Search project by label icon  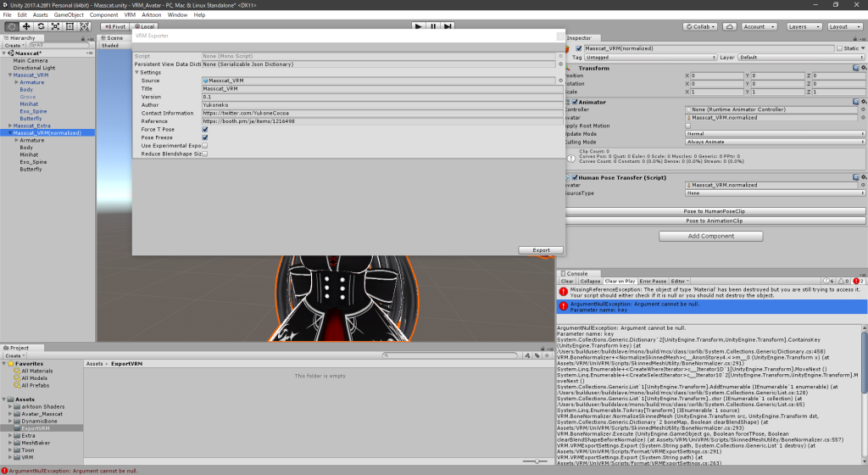[537, 355]
